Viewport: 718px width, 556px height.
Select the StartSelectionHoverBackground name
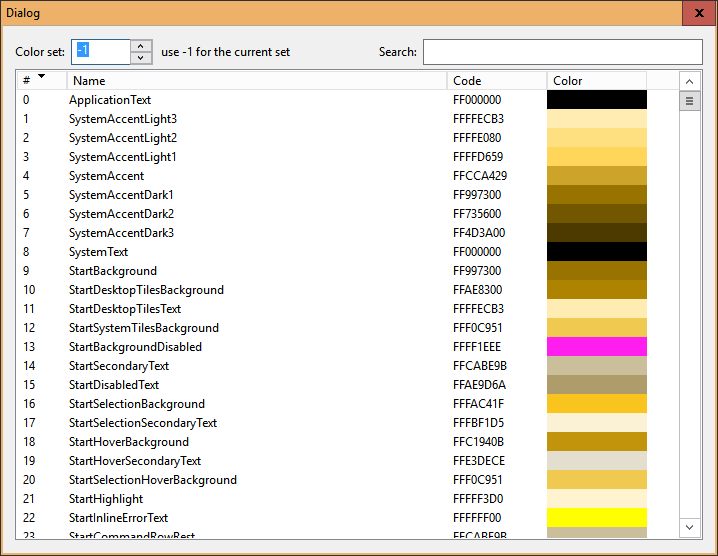coord(153,480)
